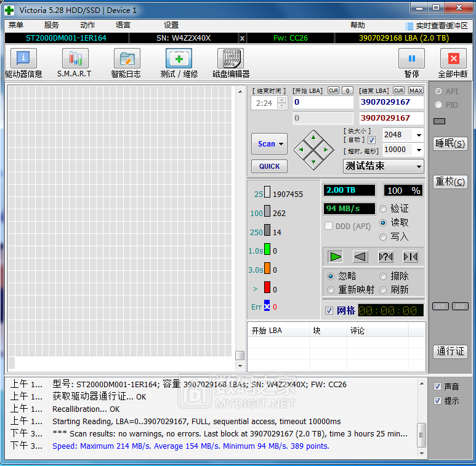Image resolution: width=476 pixels, height=466 pixels.
Task: Click the up arrow of navigation diamond
Action: tap(313, 138)
